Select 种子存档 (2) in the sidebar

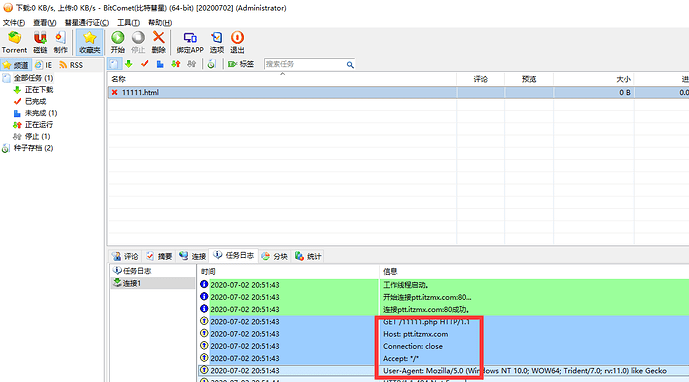33,148
